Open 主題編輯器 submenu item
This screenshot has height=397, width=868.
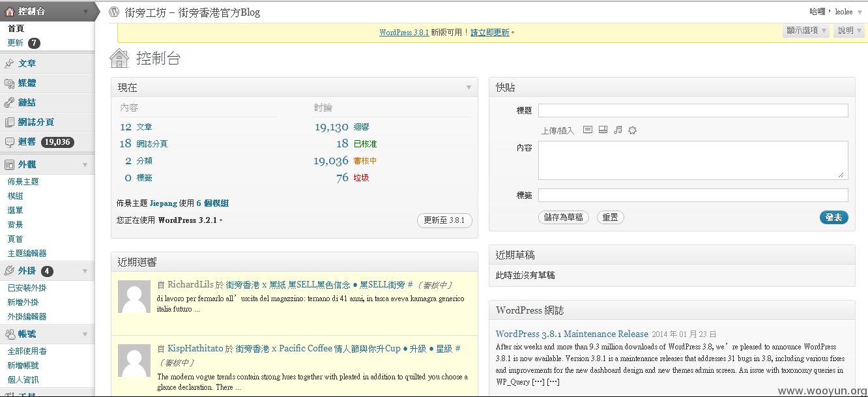point(27,254)
